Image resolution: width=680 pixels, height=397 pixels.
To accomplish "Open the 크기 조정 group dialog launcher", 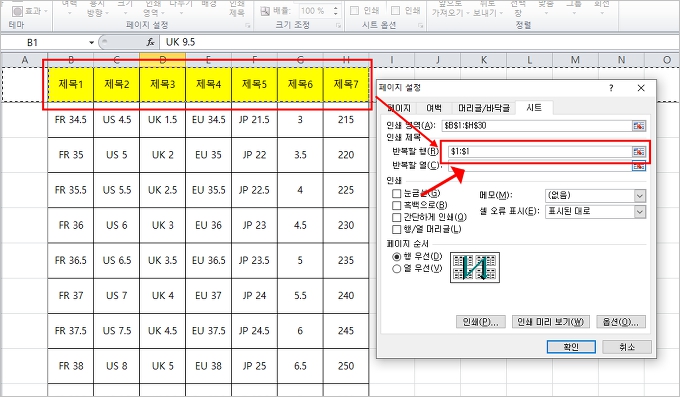I will [338, 26].
